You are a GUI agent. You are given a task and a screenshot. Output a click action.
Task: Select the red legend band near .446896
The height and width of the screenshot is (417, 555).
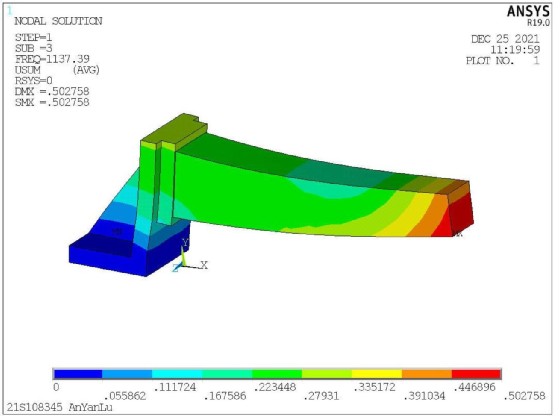tap(476, 374)
